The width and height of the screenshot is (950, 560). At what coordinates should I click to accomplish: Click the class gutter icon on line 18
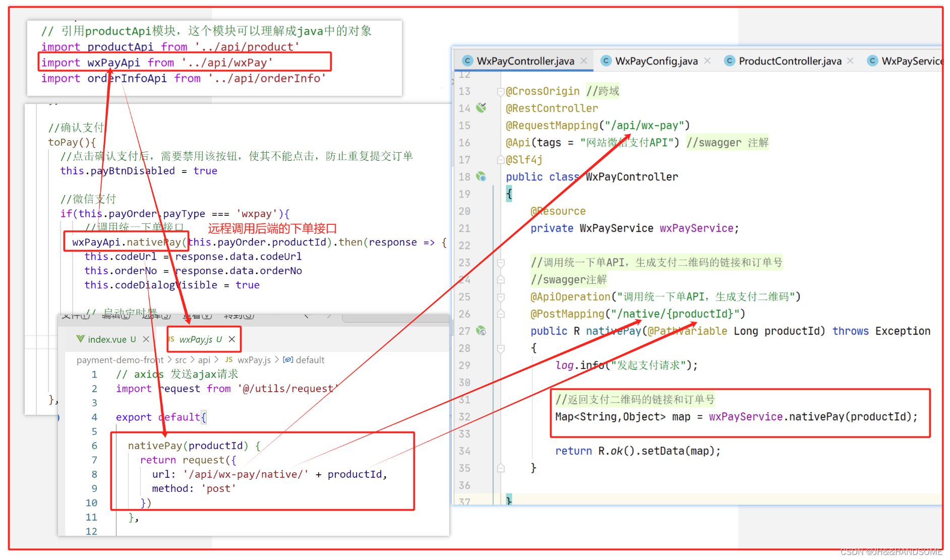tap(481, 176)
